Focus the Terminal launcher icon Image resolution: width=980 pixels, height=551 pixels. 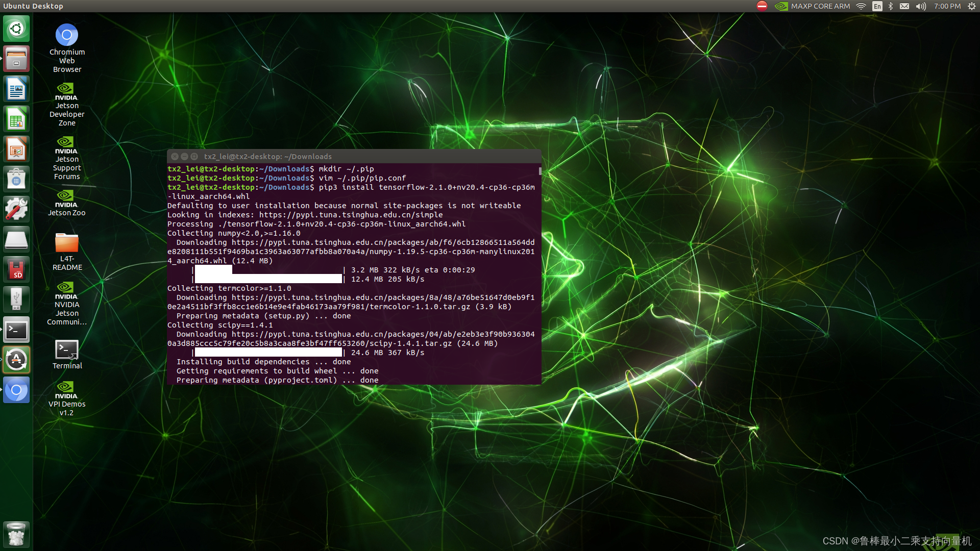pyautogui.click(x=16, y=330)
